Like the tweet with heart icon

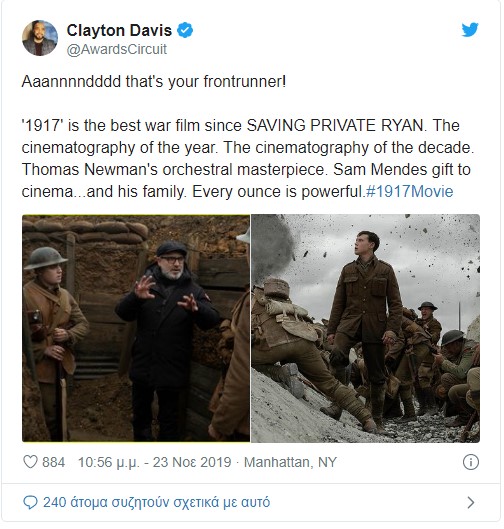click(30, 462)
